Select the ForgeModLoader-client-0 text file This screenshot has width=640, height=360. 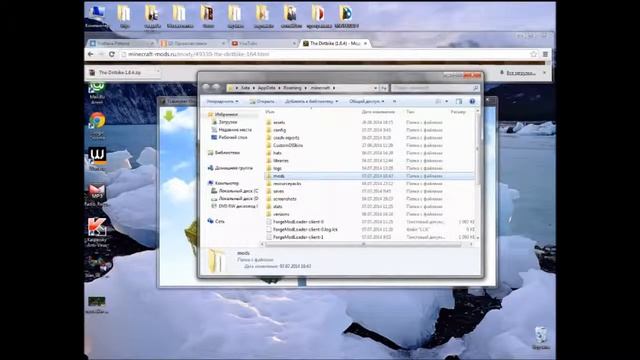(298, 222)
